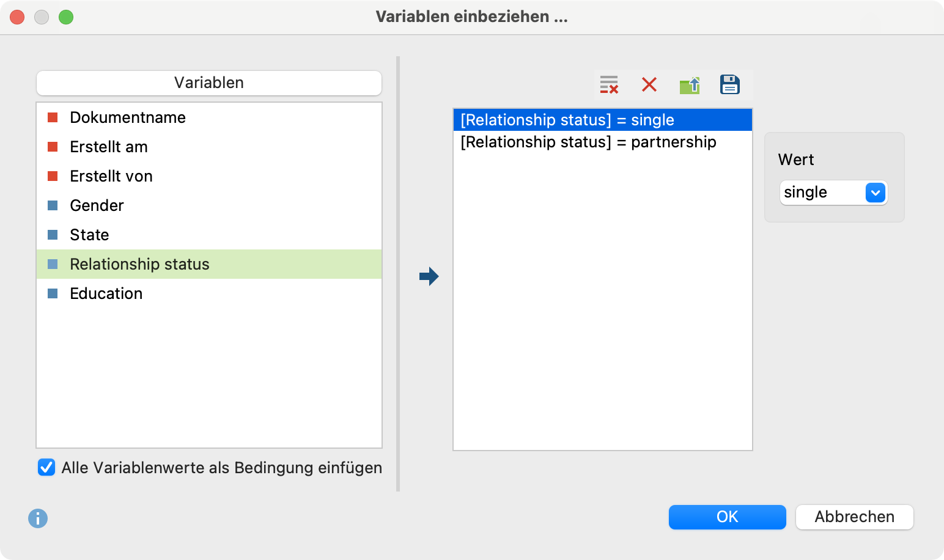Select condition '[Relationship status] = single'
This screenshot has height=560, width=944.
tap(602, 120)
